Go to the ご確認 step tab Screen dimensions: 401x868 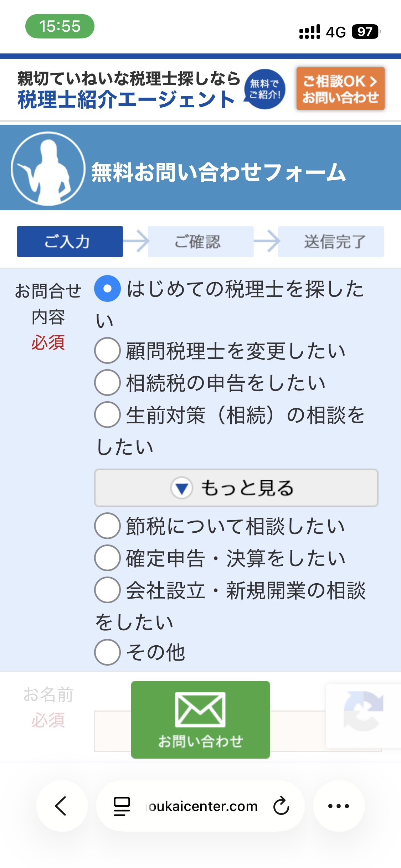pyautogui.click(x=201, y=242)
